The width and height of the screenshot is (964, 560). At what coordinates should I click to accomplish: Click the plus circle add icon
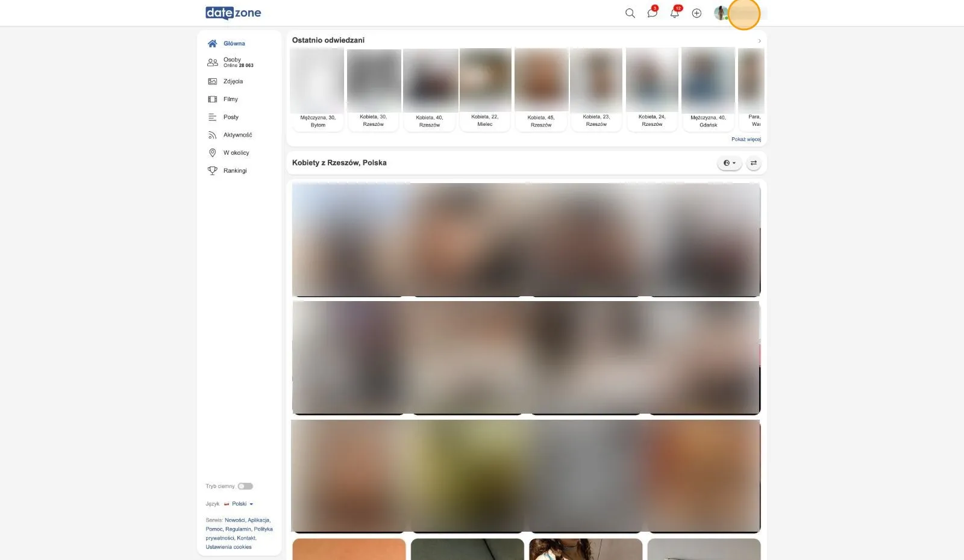point(696,13)
